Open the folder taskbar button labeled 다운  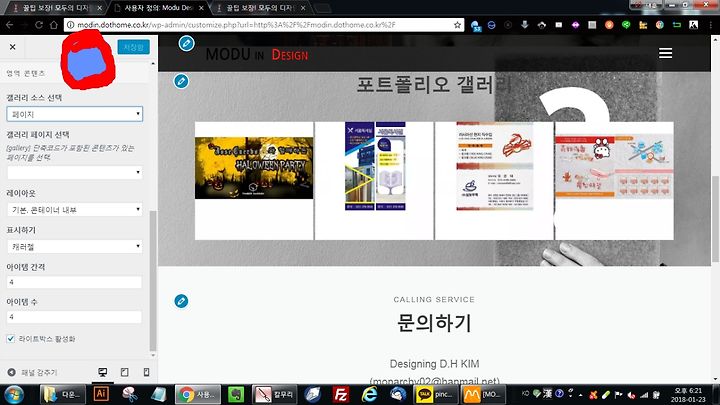pyautogui.click(x=62, y=394)
